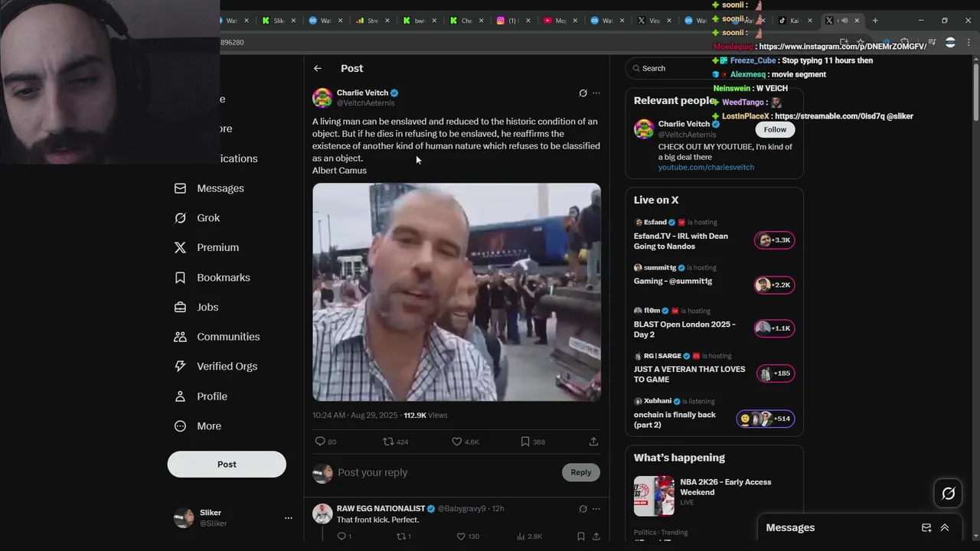Viewport: 980px width, 551px height.
Task: Open a new browser tab with plus
Action: pyautogui.click(x=875, y=21)
